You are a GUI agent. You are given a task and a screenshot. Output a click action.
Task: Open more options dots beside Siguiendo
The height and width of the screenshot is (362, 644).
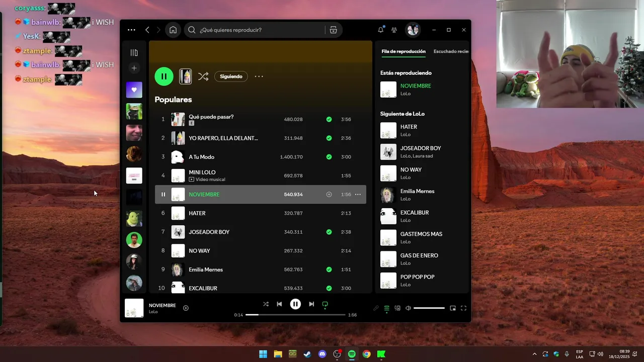[x=259, y=76]
